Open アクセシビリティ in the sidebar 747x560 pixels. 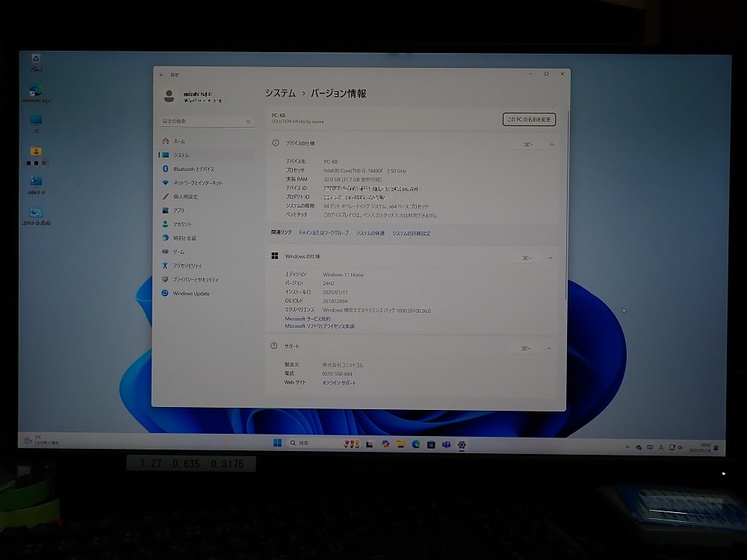point(207,266)
